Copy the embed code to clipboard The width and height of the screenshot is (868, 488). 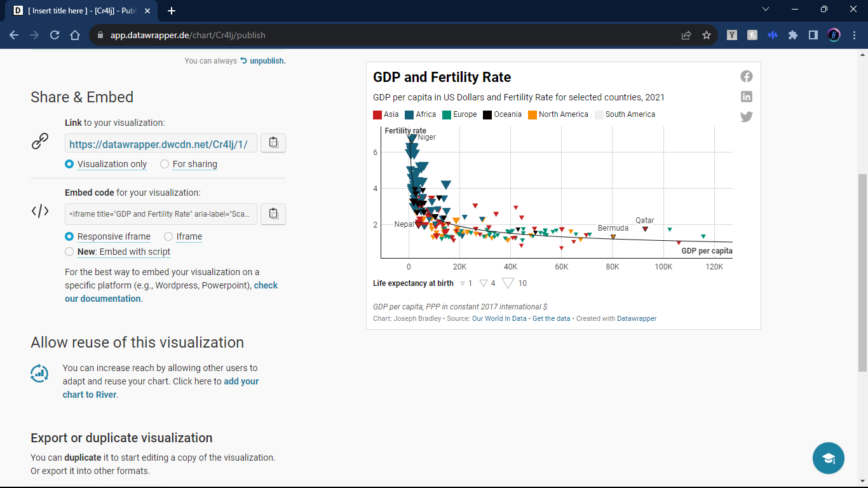273,214
